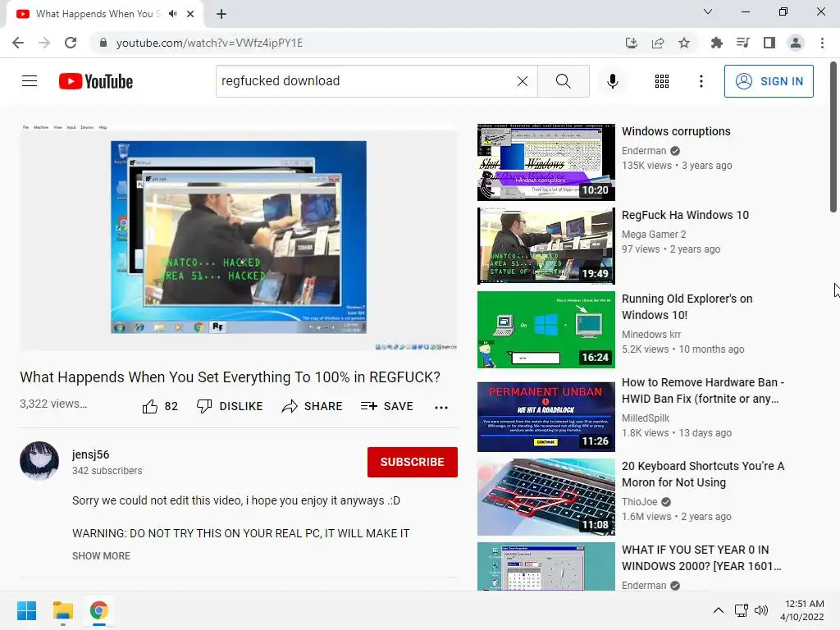
Task: Subscribe to jensj56 channel
Action: coord(412,462)
